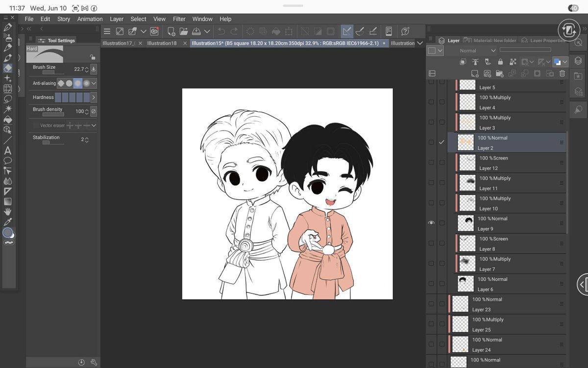Delete layer with trash icon

[562, 74]
